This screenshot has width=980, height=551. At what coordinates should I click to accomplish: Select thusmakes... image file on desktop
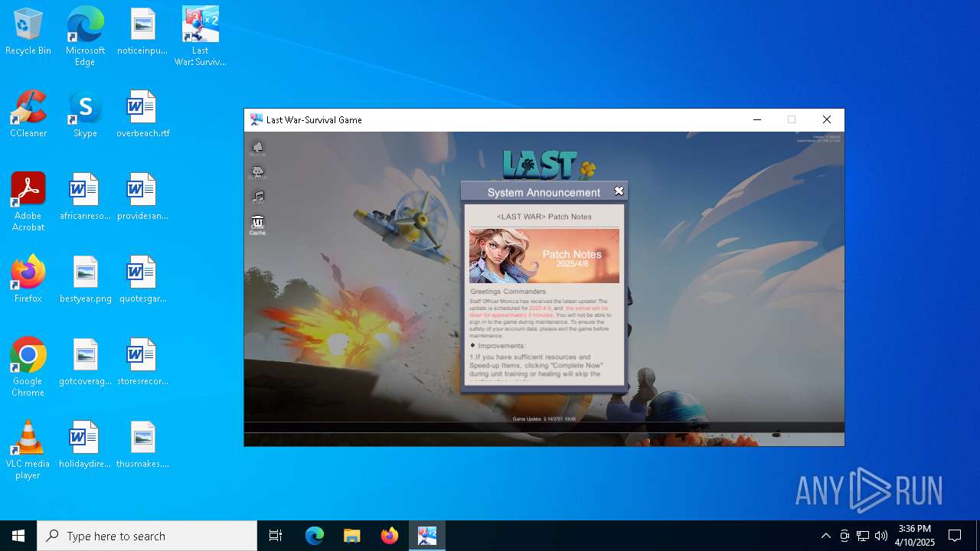[142, 445]
